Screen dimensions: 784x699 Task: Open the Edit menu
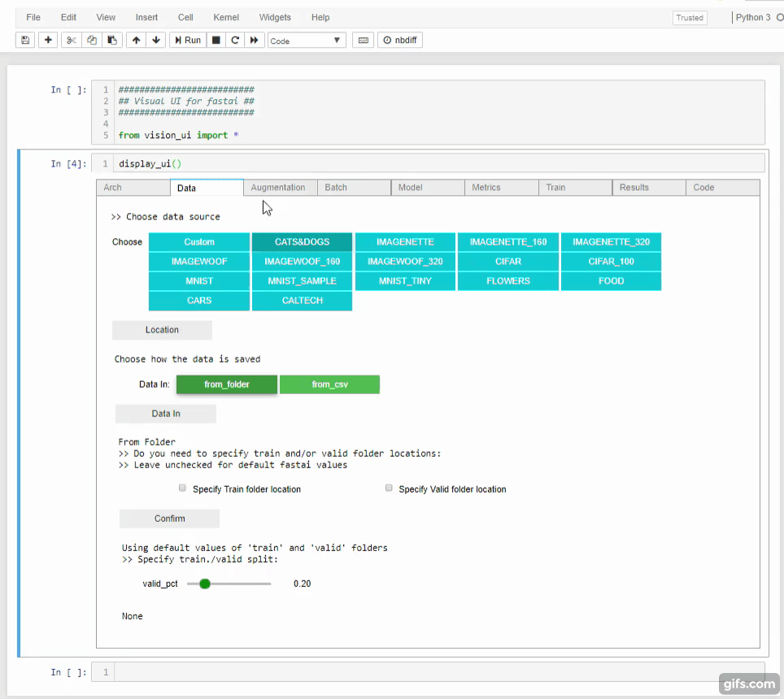click(x=68, y=18)
